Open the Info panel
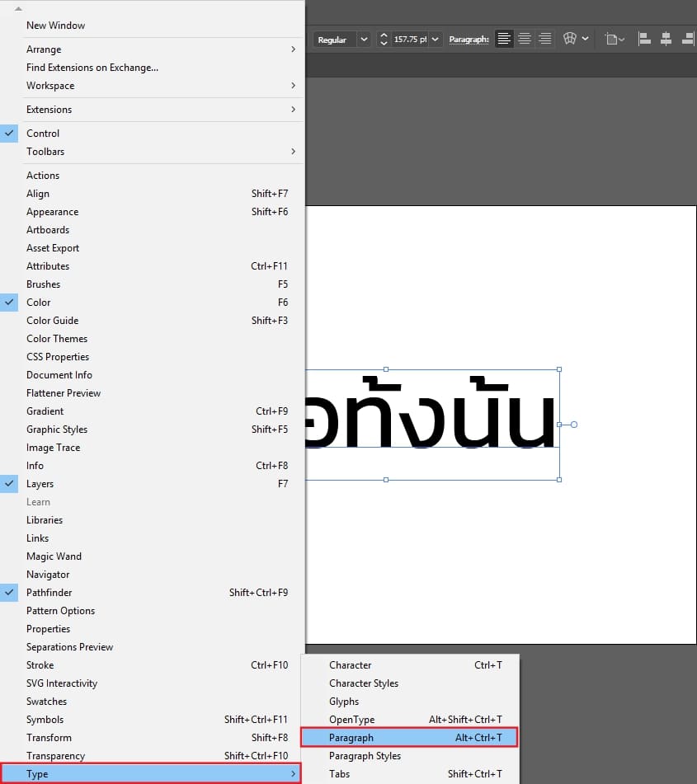 pyautogui.click(x=152, y=466)
